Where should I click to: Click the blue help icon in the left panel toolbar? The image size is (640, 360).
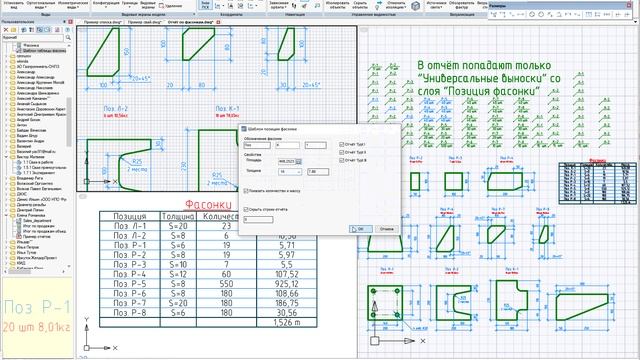(x=68, y=30)
